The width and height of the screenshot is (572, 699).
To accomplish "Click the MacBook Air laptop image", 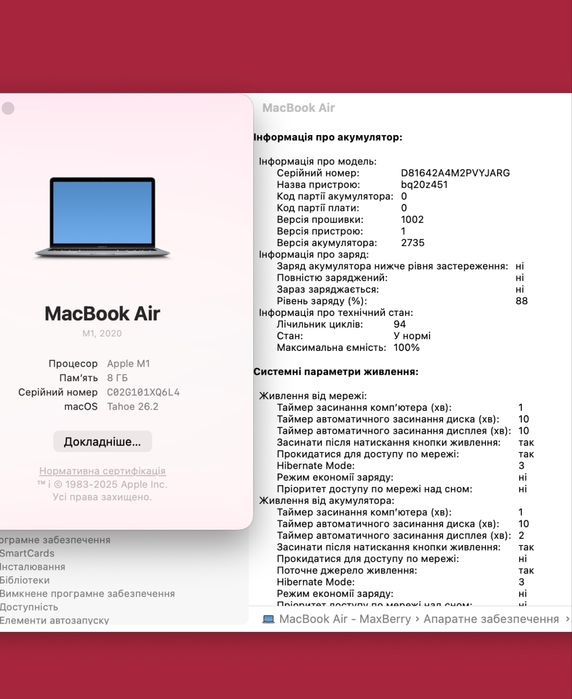I will (102, 218).
